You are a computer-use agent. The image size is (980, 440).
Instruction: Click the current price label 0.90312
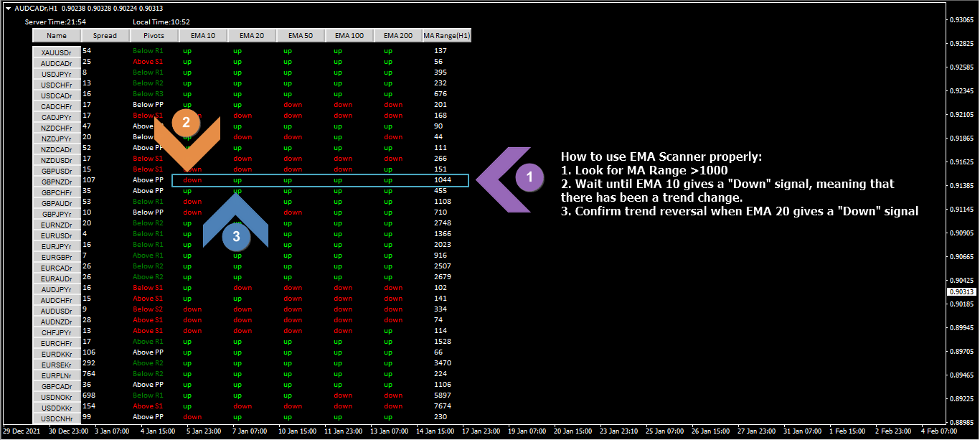961,292
